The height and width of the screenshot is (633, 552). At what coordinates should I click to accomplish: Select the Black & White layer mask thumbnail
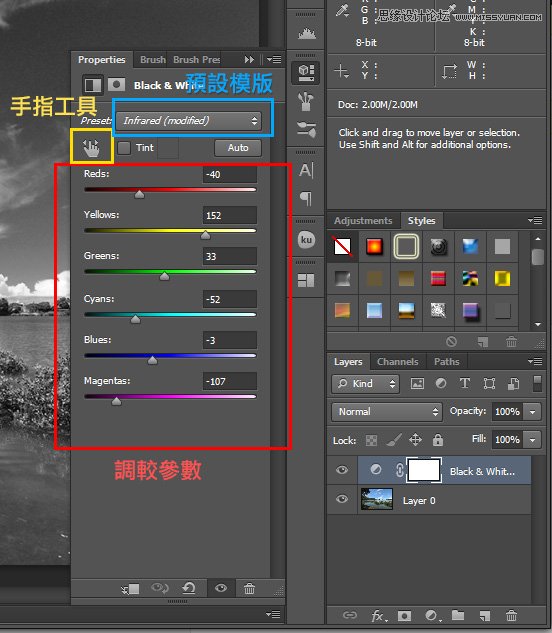pos(424,470)
